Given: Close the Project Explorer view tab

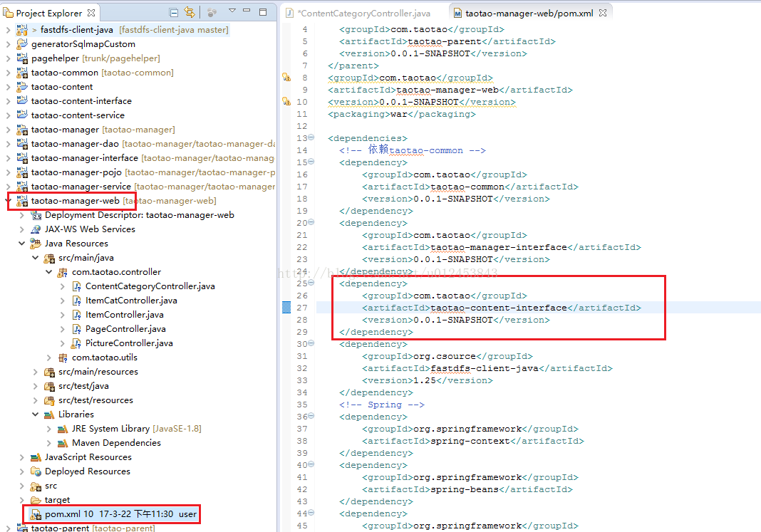Looking at the screenshot, I should tap(91, 13).
